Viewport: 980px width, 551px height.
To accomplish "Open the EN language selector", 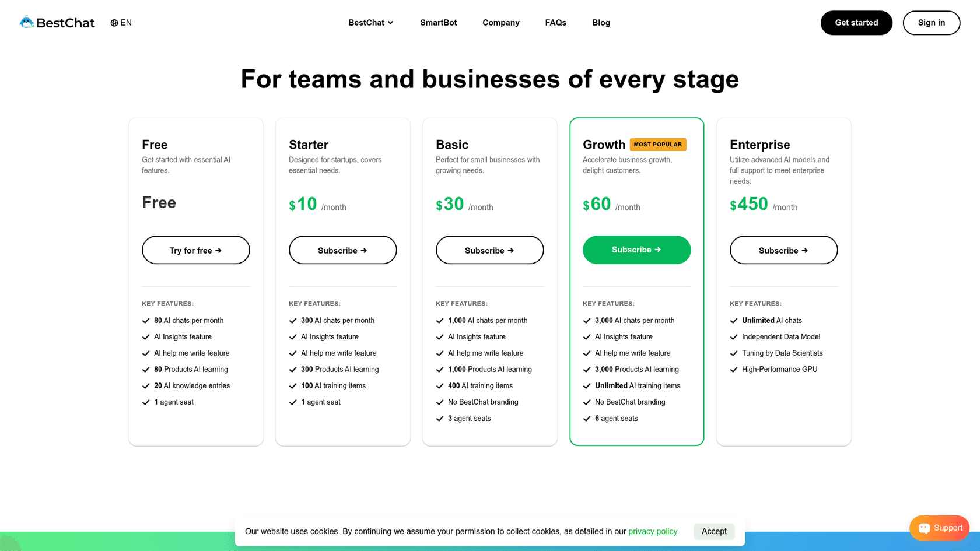I will pos(121,23).
